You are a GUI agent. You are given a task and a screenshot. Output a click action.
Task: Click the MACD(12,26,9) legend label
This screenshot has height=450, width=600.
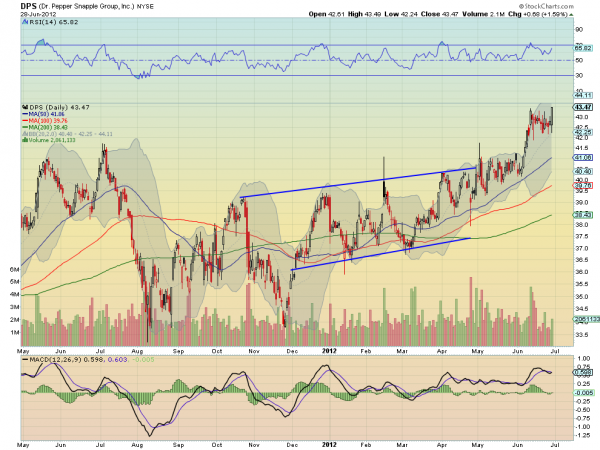[56, 360]
